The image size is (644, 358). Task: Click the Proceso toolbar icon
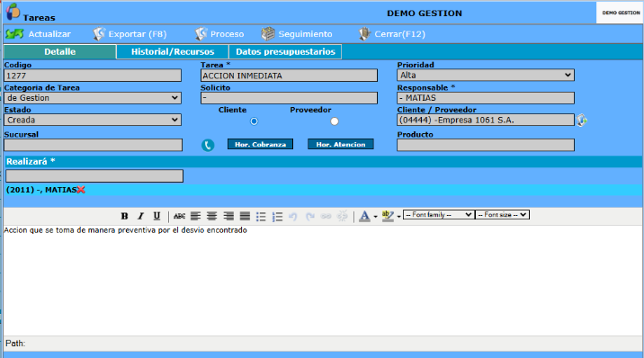(201, 34)
